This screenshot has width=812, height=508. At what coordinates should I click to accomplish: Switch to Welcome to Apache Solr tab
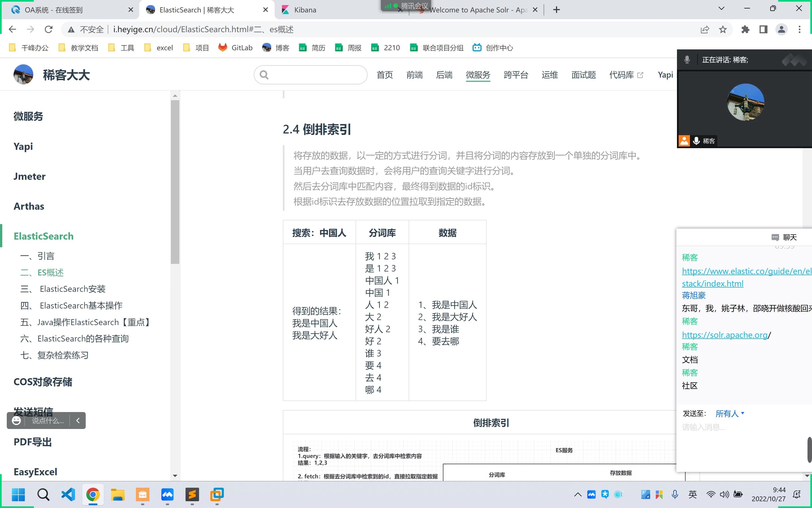coord(478,10)
